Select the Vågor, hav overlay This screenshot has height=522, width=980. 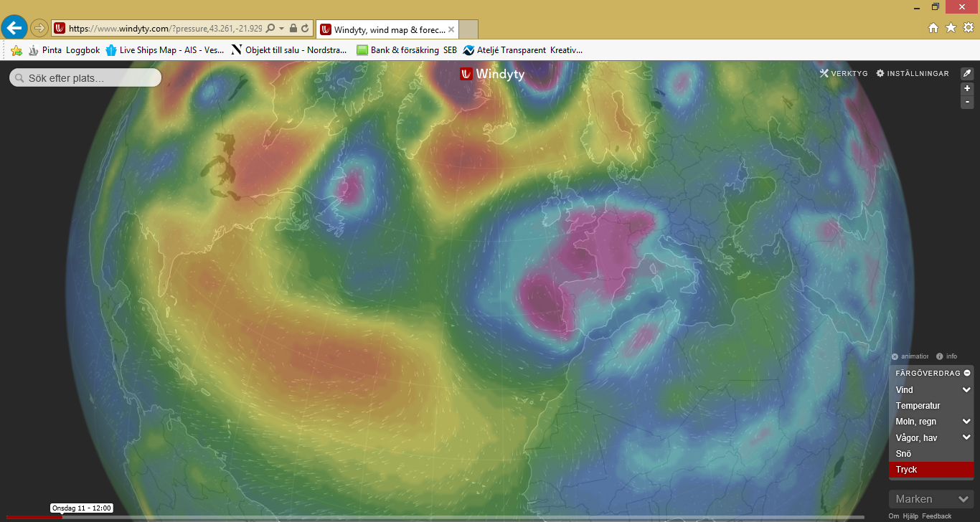click(916, 437)
